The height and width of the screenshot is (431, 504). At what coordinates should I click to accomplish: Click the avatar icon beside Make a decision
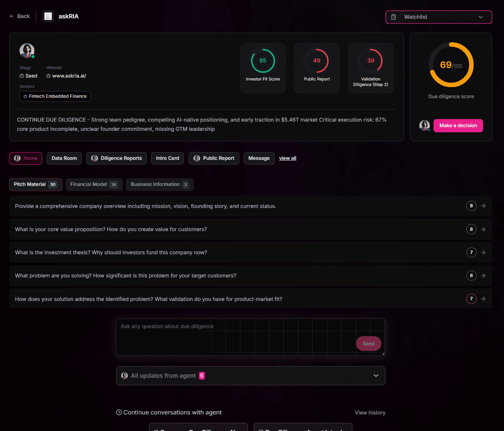pyautogui.click(x=425, y=125)
